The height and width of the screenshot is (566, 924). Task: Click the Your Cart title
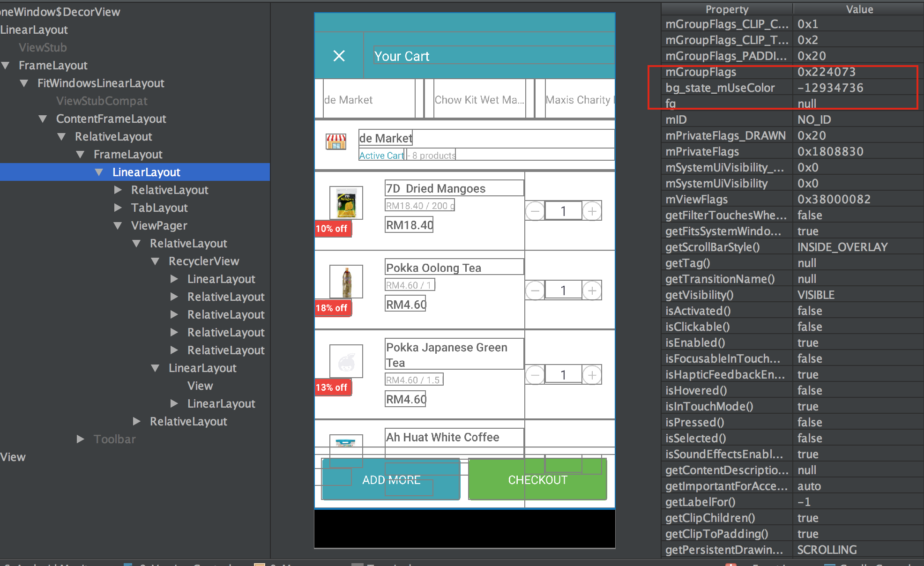pos(402,56)
